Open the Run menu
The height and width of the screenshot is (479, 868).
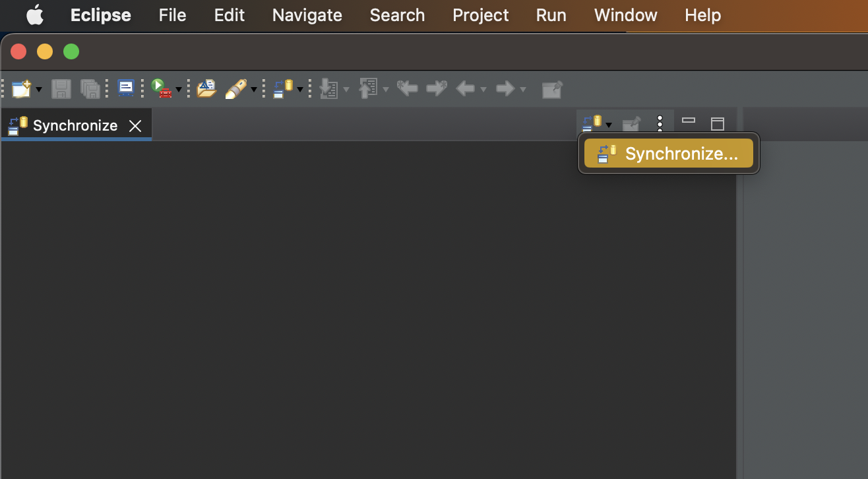[551, 15]
